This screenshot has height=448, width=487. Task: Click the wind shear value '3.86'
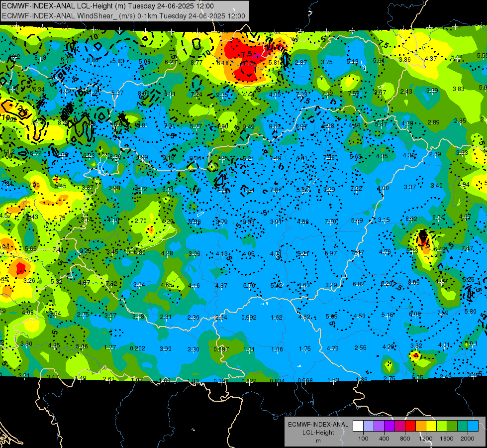click(405, 59)
